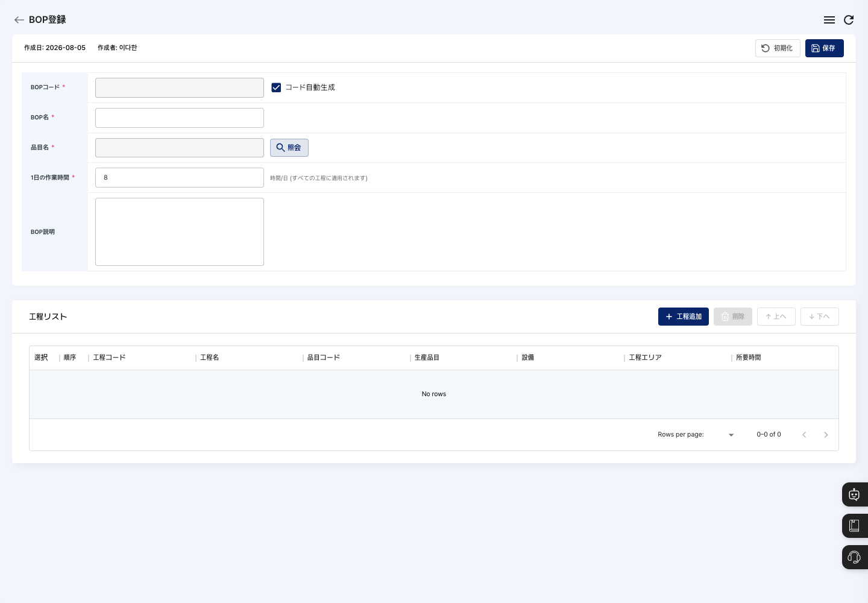This screenshot has width=868, height=603.
Task: Click the No rows message
Action: tap(434, 394)
